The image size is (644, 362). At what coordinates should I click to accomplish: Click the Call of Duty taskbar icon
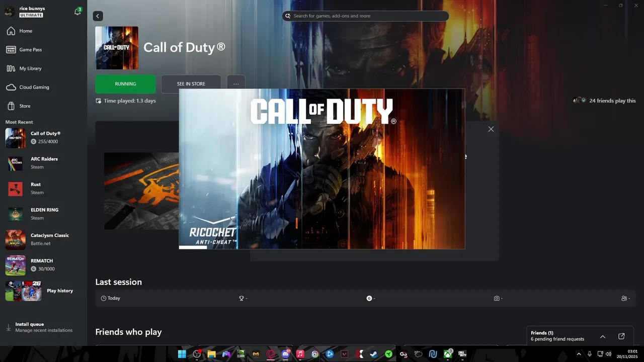tap(462, 354)
